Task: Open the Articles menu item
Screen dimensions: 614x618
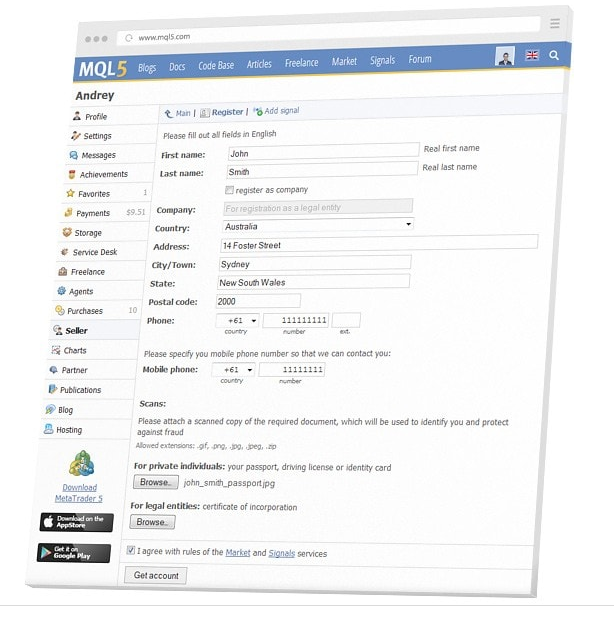Action: pyautogui.click(x=259, y=64)
